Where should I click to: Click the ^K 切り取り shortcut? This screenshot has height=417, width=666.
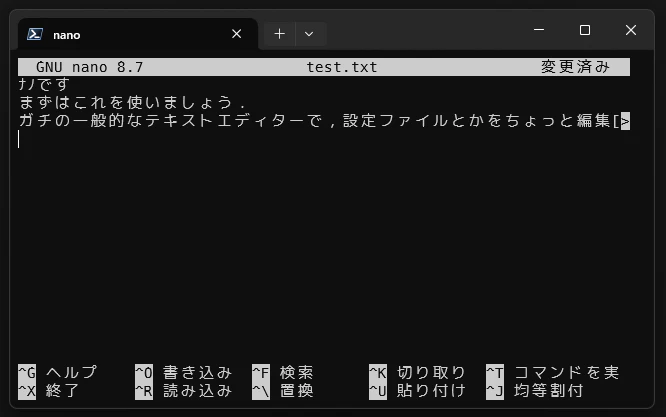coord(418,372)
